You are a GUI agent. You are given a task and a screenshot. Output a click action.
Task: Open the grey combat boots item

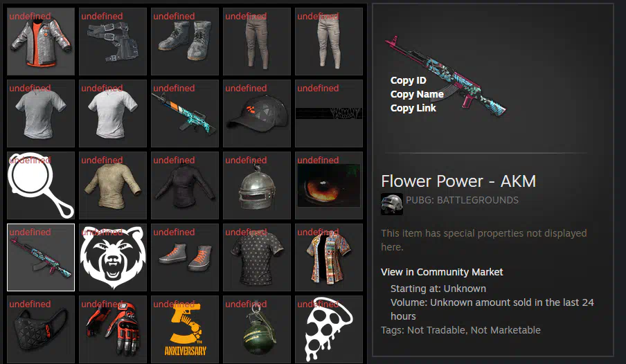click(x=185, y=42)
